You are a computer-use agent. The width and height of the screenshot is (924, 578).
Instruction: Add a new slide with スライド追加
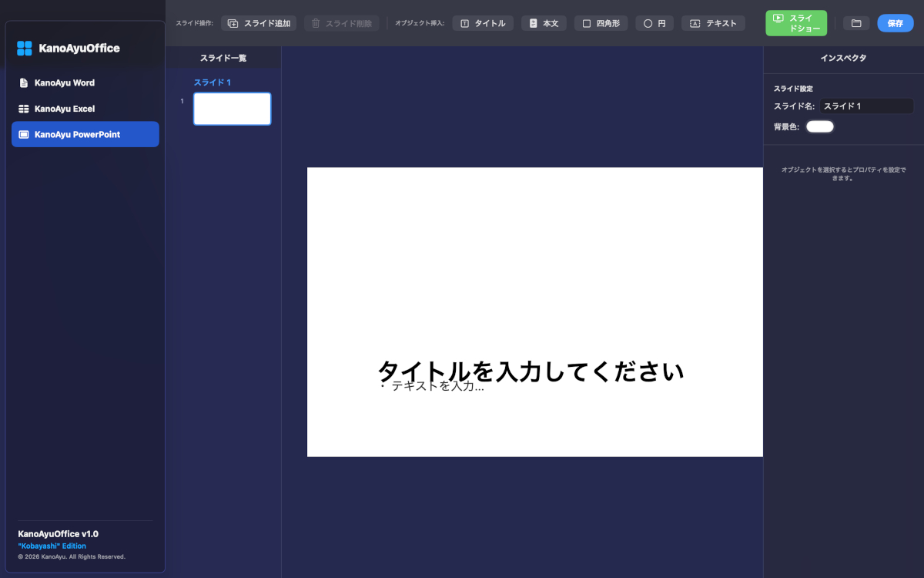click(259, 23)
